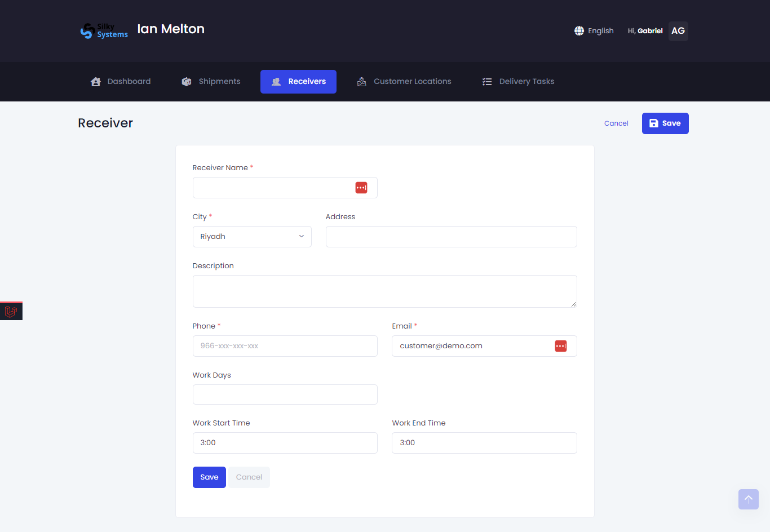This screenshot has height=532, width=770.
Task: Click the Address input field
Action: click(x=451, y=236)
